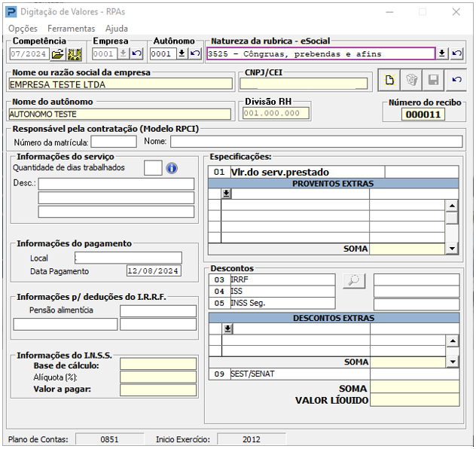
Task: Open the Empresa code dropdown arrow
Action: 124,53
